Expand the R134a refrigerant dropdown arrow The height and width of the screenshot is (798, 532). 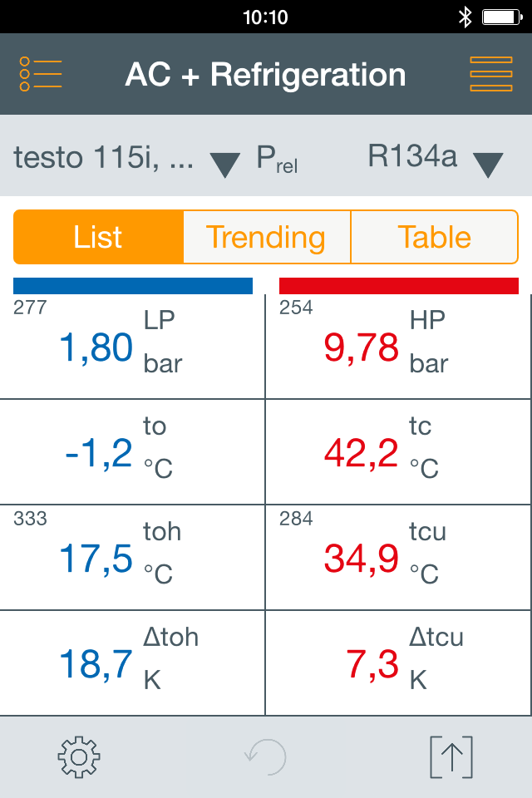coord(488,164)
